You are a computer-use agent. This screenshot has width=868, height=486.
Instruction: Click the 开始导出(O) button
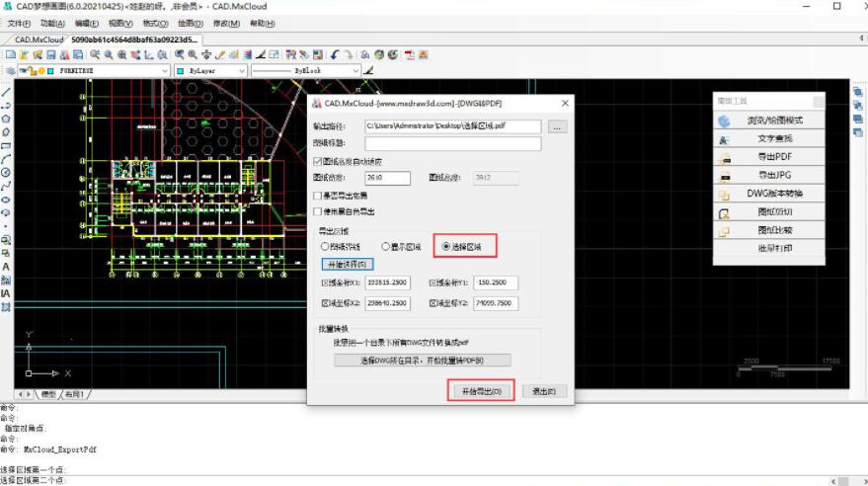pyautogui.click(x=482, y=391)
